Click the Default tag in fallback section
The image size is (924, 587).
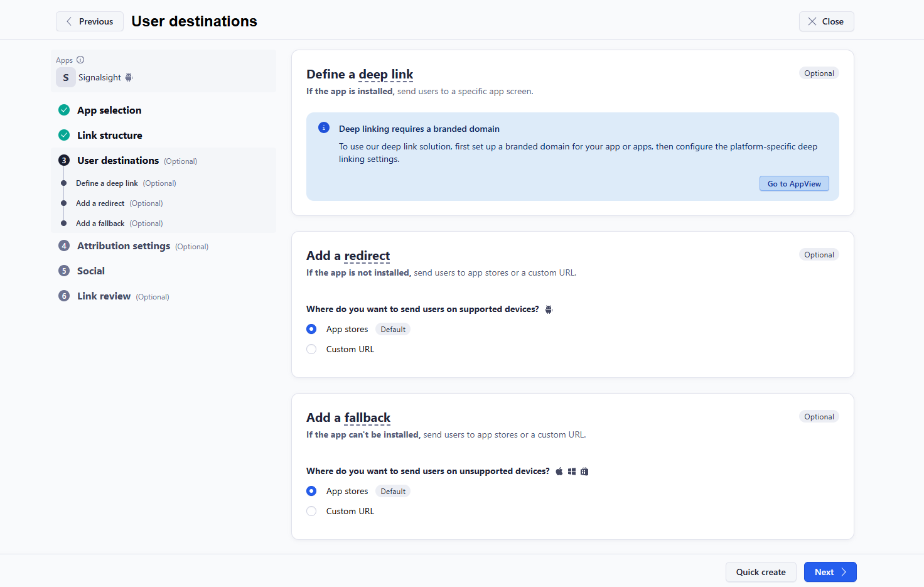click(393, 491)
